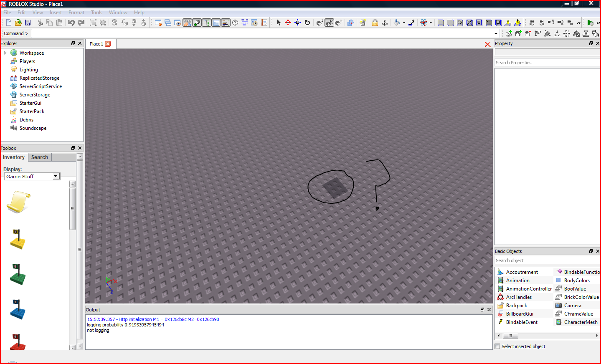
Task: Click the terrain stamp tool icon
Action: click(x=586, y=33)
